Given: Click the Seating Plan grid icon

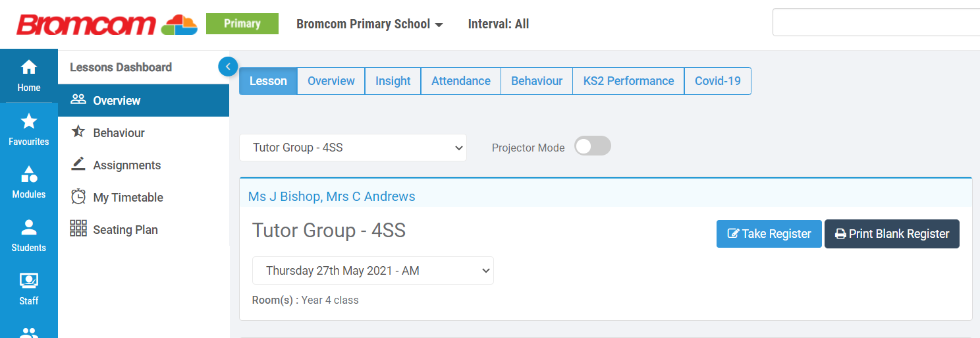Looking at the screenshot, I should (x=78, y=229).
